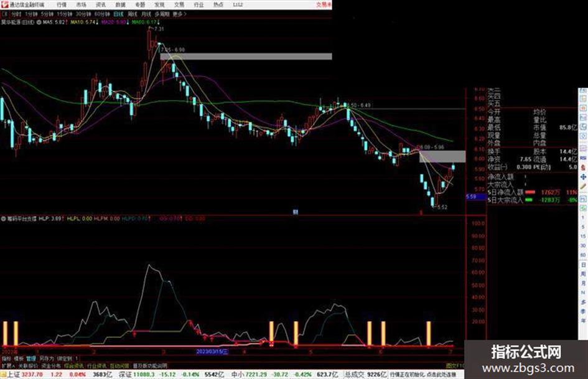Open the 关联报价 tab
Viewport: 588px width, 379px height.
28,365
